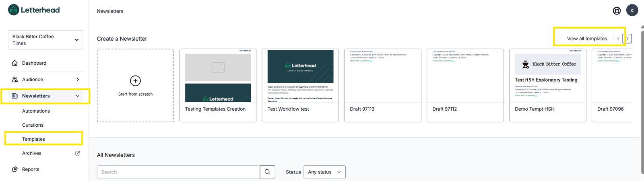Open Templates in the sidebar

(x=34, y=139)
